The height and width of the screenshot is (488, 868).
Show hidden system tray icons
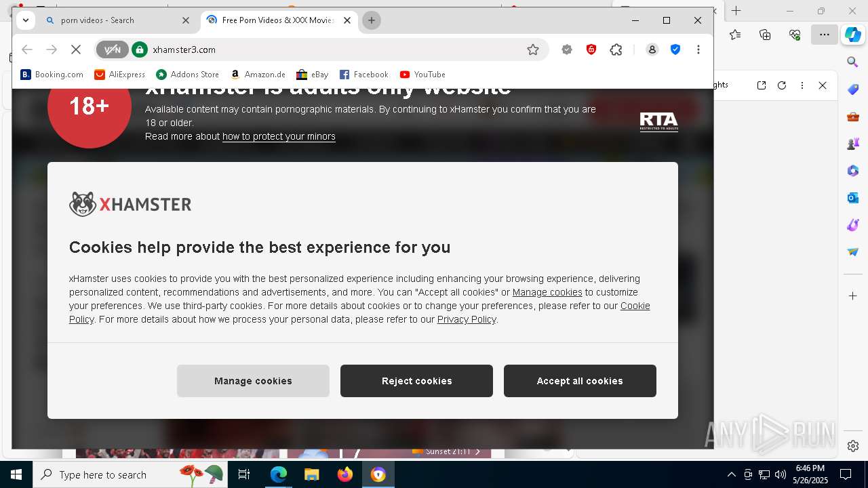coord(731,474)
